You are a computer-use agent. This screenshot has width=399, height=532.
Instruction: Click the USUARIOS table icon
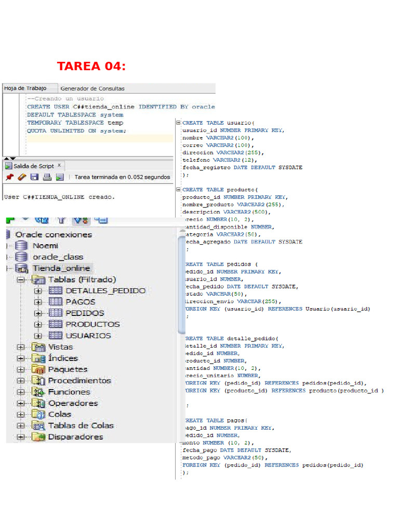coord(55,336)
